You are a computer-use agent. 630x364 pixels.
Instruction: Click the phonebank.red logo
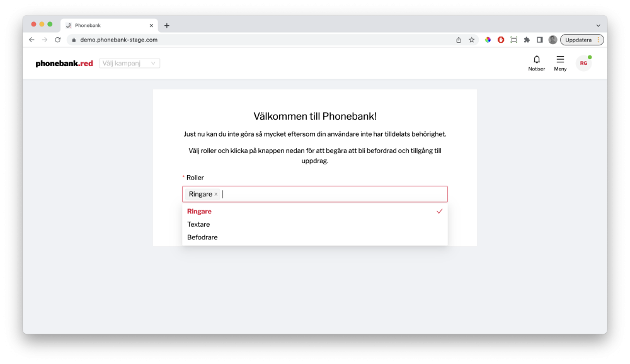[x=64, y=64]
